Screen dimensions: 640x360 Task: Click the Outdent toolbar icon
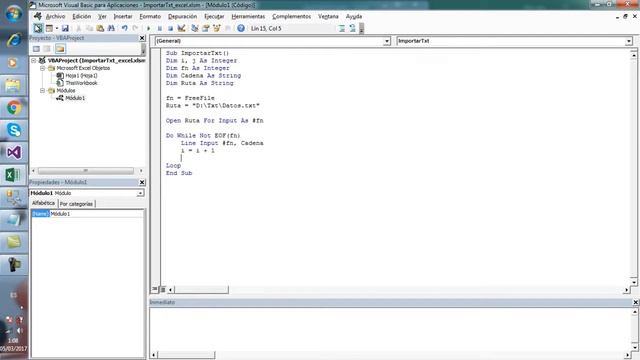tap(352, 28)
